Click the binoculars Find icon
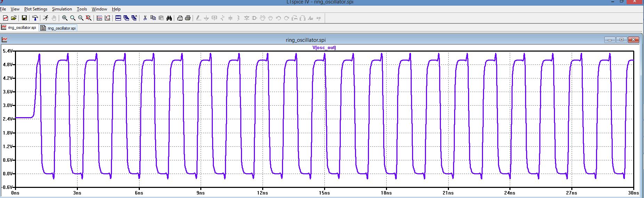 (169, 18)
